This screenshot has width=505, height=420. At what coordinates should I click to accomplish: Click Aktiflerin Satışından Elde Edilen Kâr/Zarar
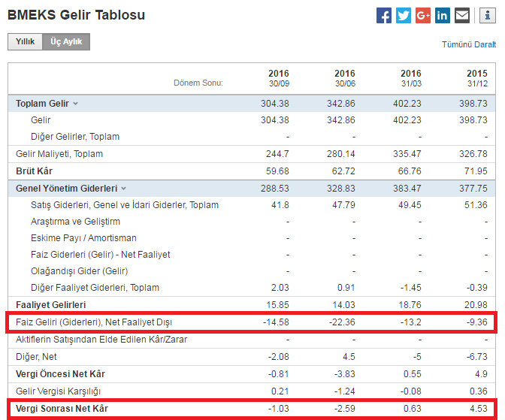click(x=101, y=340)
